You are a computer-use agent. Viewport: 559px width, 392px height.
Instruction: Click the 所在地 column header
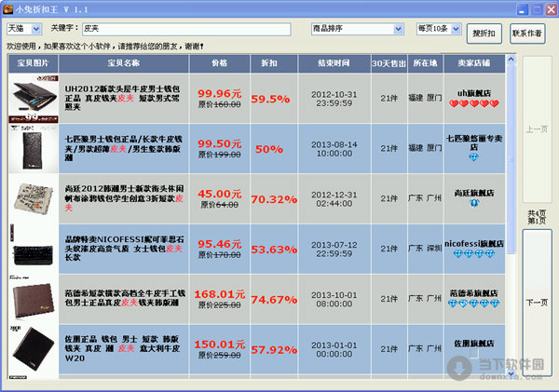click(426, 63)
